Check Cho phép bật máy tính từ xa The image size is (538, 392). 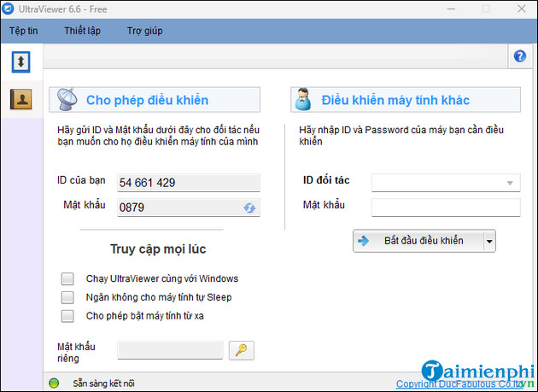tap(68, 316)
